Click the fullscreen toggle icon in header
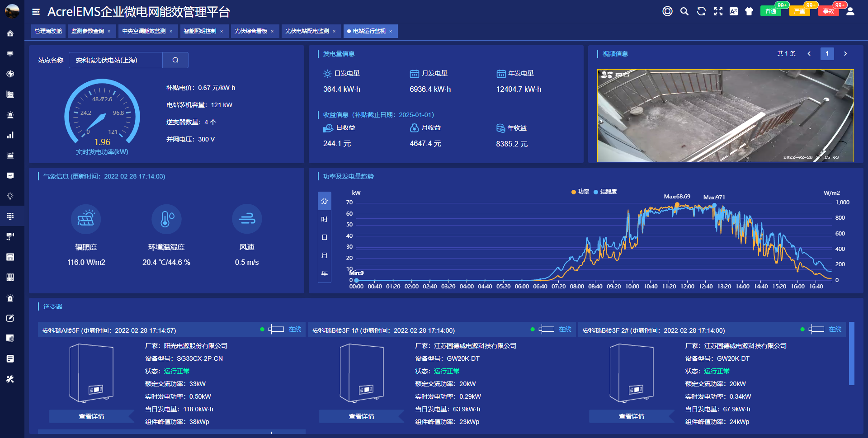 [x=718, y=12]
